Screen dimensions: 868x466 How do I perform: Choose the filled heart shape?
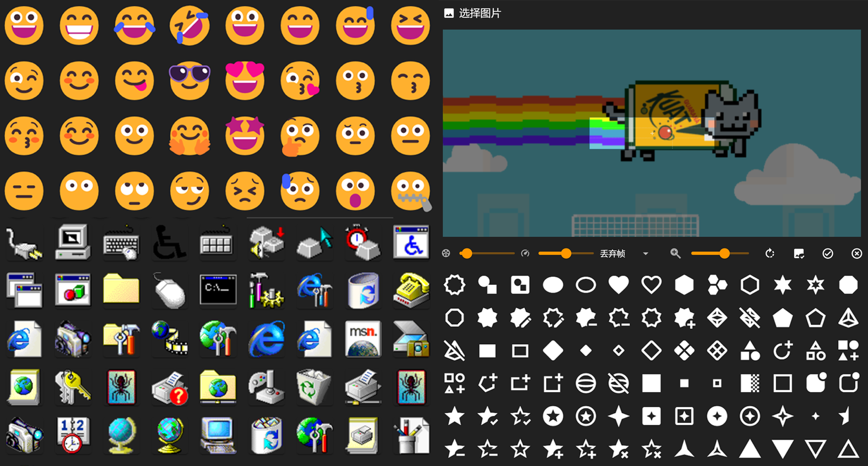[x=618, y=285]
